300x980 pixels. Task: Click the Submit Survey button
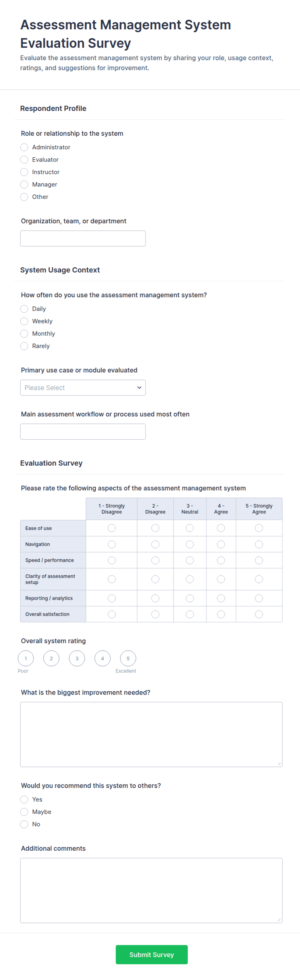152,955
